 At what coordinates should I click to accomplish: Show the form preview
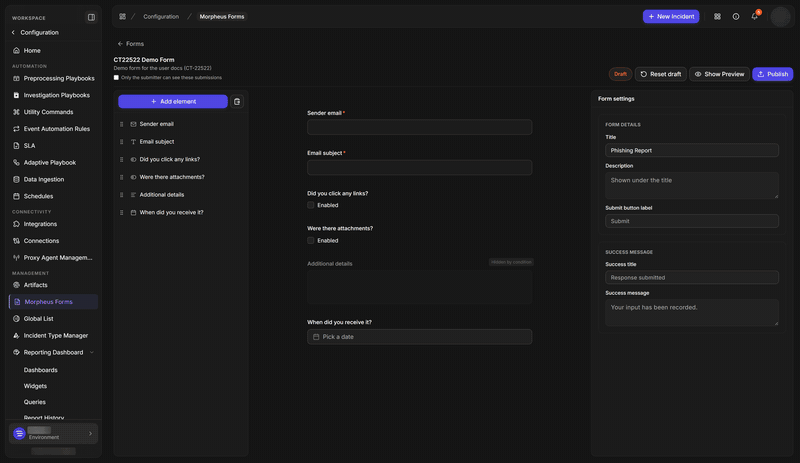(x=719, y=74)
